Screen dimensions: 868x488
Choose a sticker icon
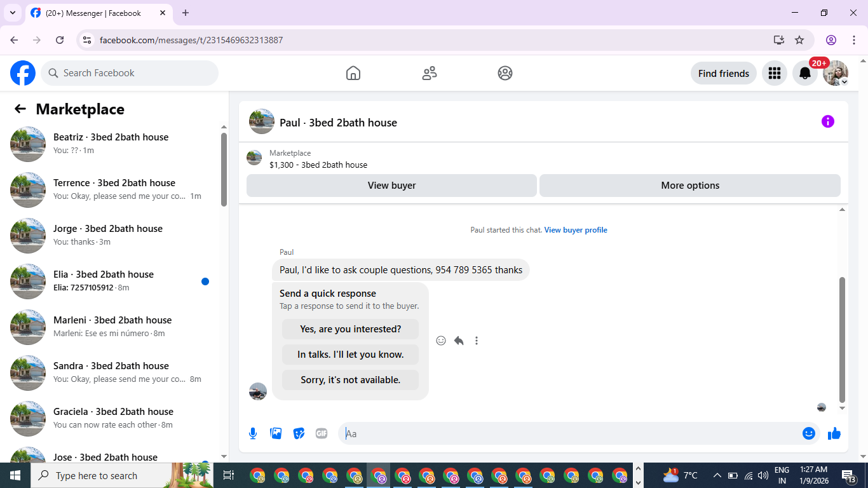tap(299, 433)
